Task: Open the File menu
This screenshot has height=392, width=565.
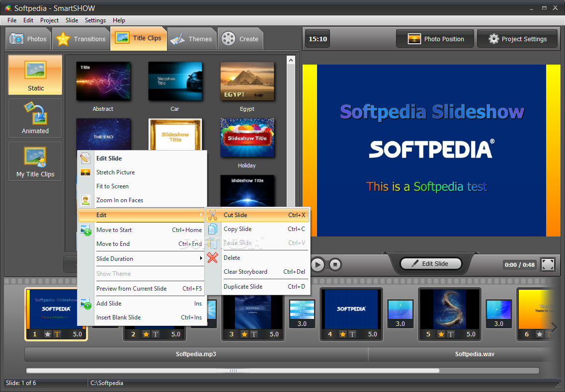Action: point(12,20)
